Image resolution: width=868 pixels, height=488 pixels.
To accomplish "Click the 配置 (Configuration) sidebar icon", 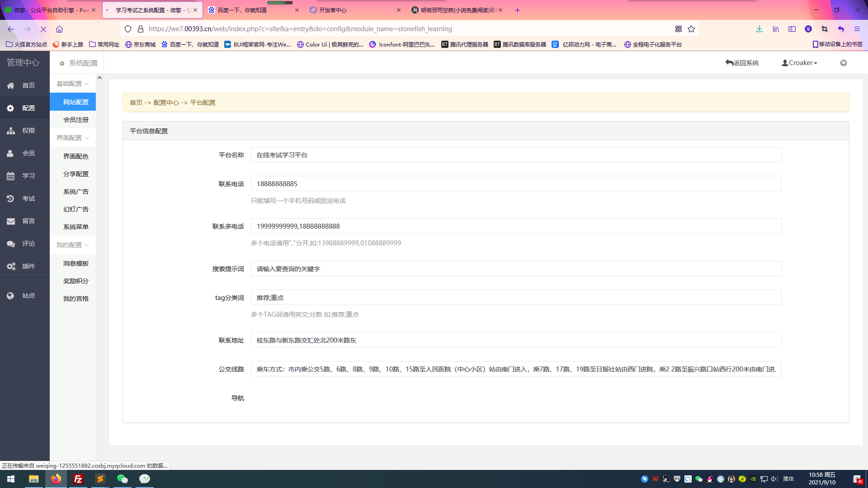I will coord(24,108).
